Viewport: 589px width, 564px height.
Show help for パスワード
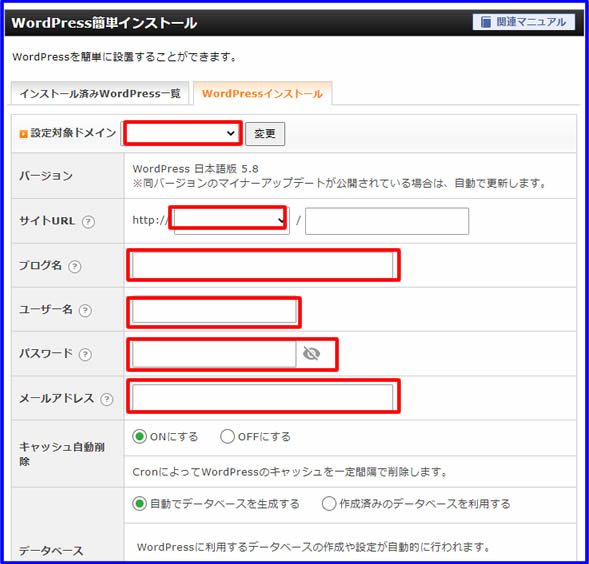pyautogui.click(x=85, y=354)
